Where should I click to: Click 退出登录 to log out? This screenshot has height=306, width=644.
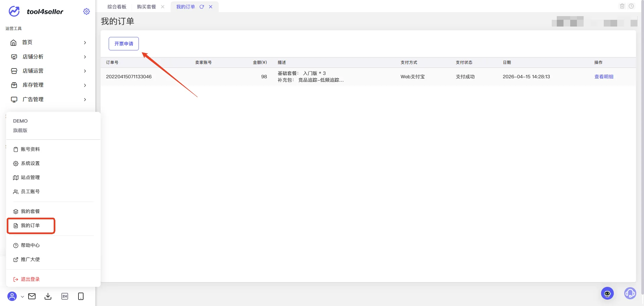click(x=26, y=279)
